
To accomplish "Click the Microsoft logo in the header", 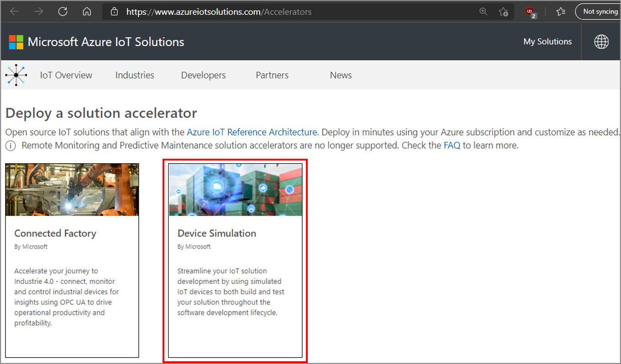I will [15, 42].
